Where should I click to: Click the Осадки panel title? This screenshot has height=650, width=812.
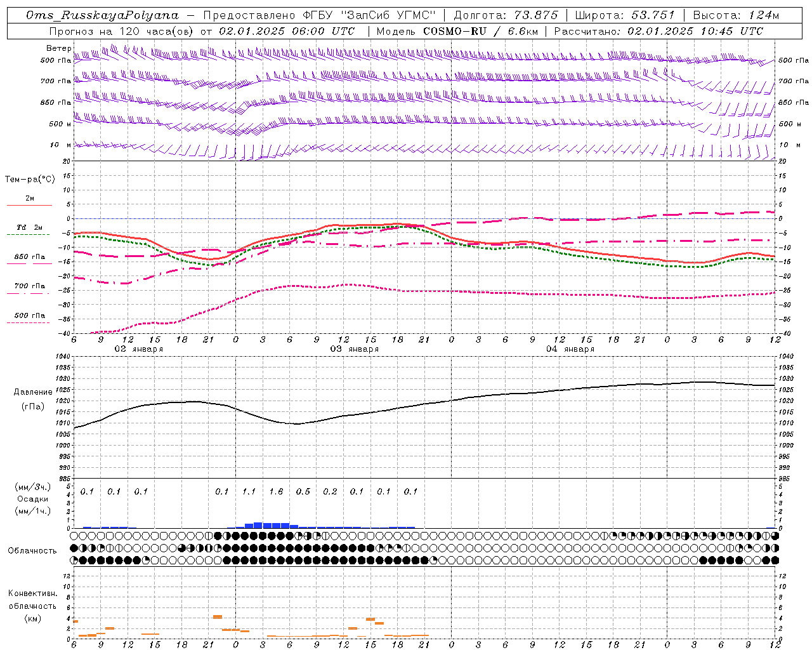32,499
